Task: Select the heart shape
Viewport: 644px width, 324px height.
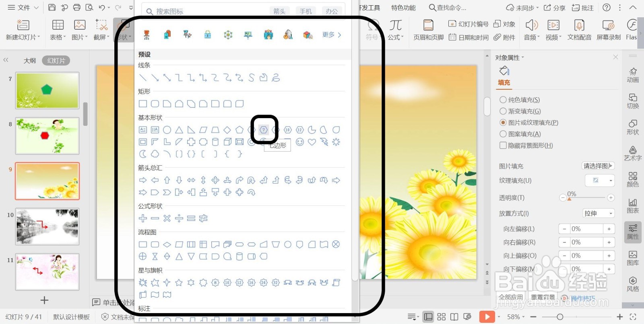Action: coord(312,142)
